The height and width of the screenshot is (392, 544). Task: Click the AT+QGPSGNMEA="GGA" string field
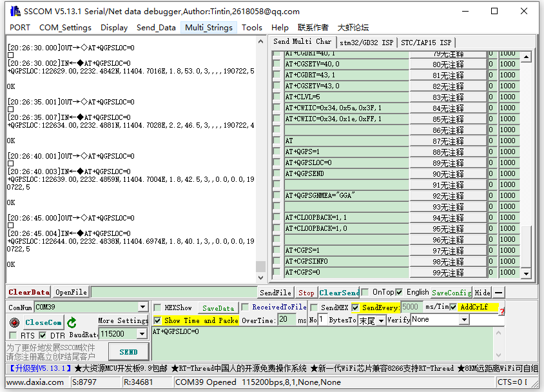[346, 195]
